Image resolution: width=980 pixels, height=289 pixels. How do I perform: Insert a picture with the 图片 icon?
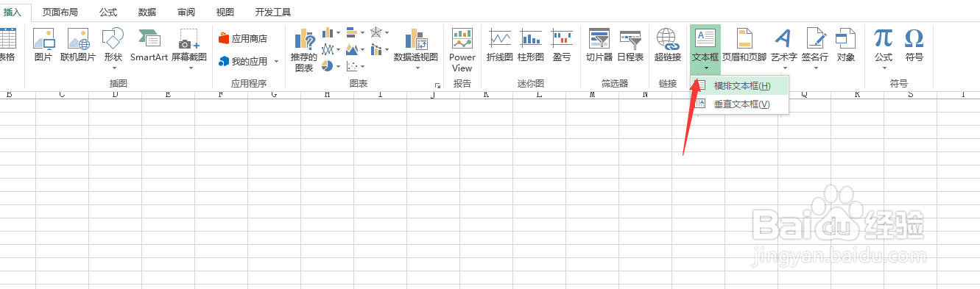pyautogui.click(x=43, y=45)
